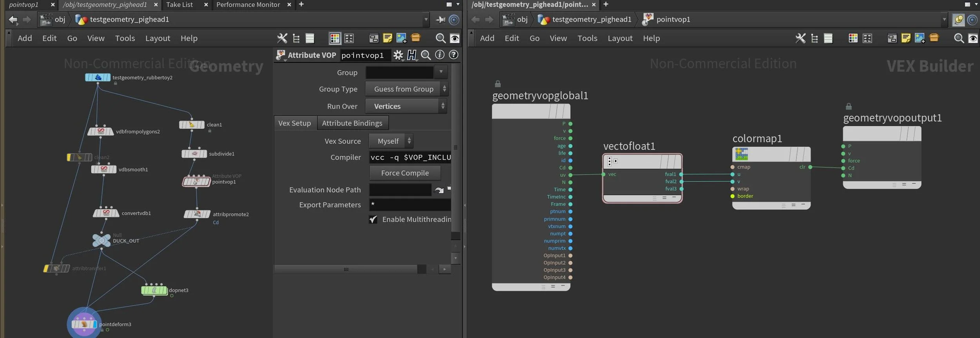
Task: Open Group Type dropdown
Action: tap(406, 89)
